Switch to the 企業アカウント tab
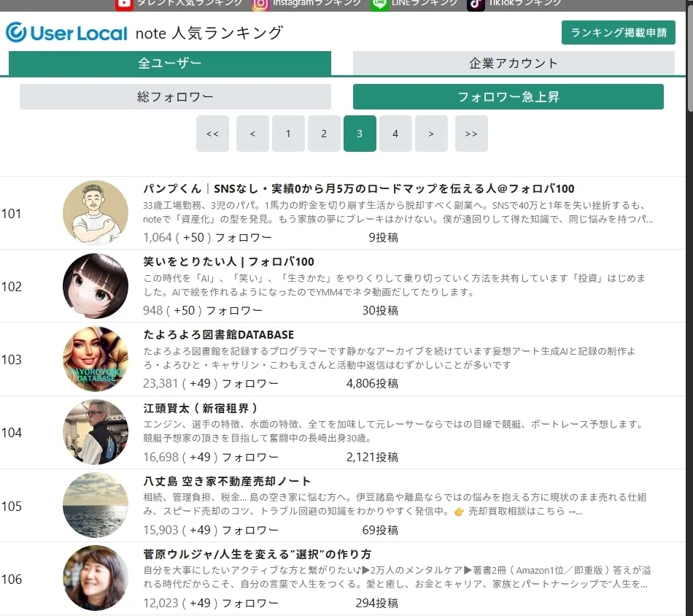The height and width of the screenshot is (616, 693). [514, 63]
